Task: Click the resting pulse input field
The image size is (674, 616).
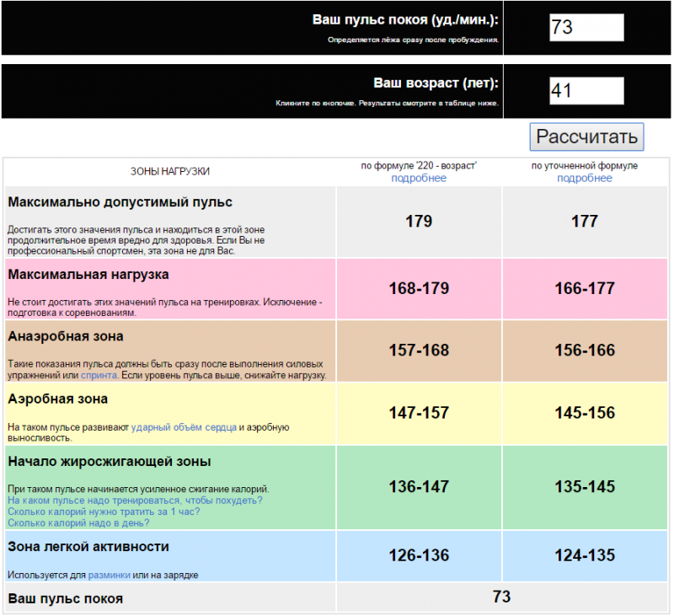Action: [586, 27]
